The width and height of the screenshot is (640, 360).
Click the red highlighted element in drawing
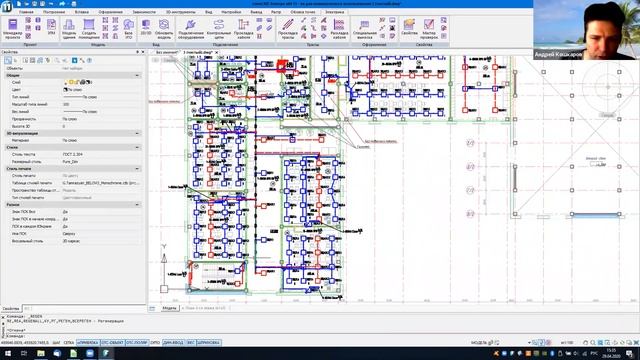(x=282, y=65)
